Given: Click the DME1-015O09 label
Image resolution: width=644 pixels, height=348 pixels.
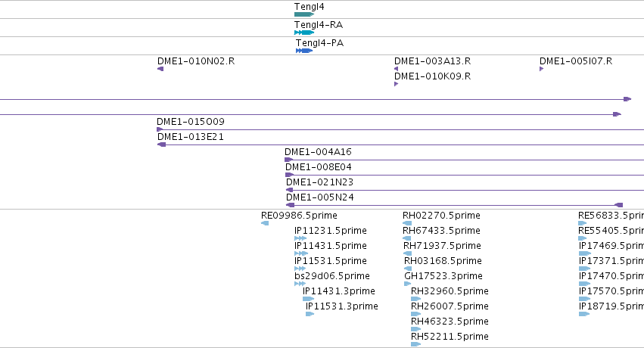Looking at the screenshot, I should pos(191,122).
